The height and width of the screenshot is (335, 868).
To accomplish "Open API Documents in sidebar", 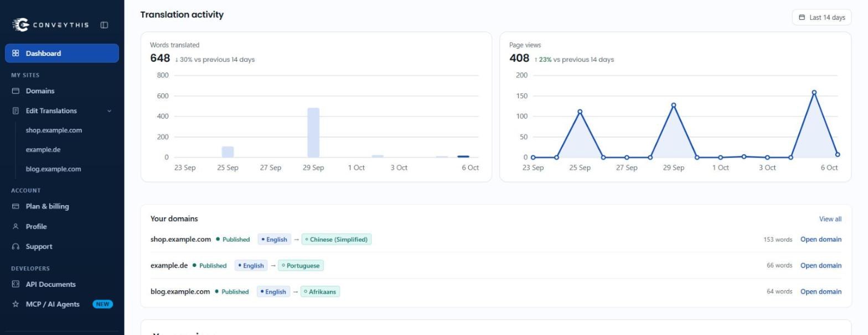I will 62,284.
